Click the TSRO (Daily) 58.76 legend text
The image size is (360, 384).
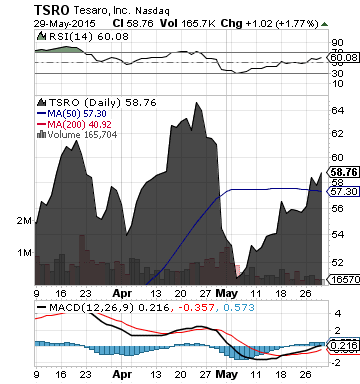(103, 102)
